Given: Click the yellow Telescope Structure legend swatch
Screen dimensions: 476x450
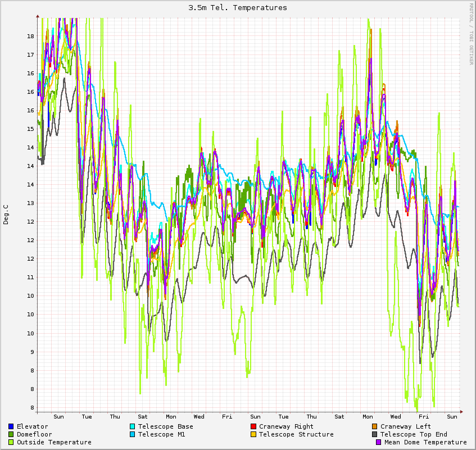Looking at the screenshot, I should 253,434.
